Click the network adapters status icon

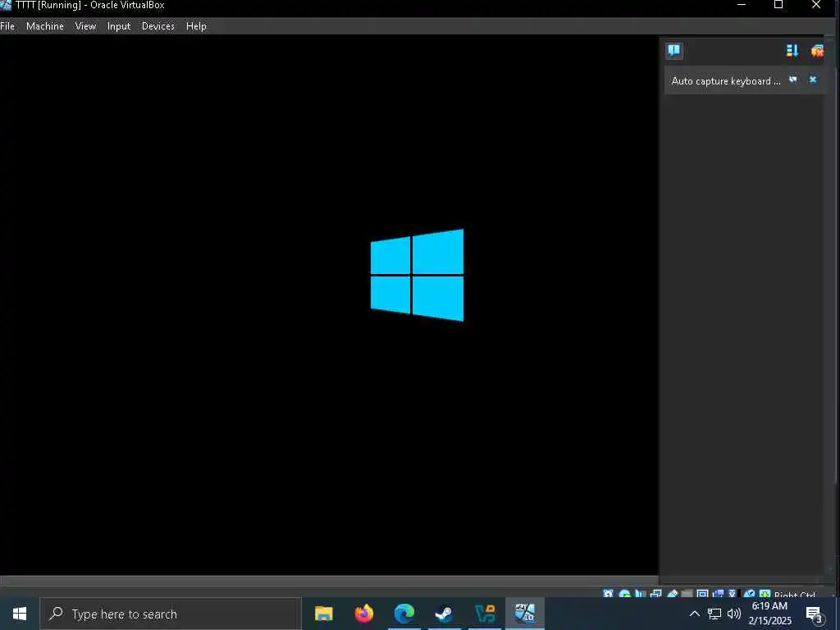point(655,594)
